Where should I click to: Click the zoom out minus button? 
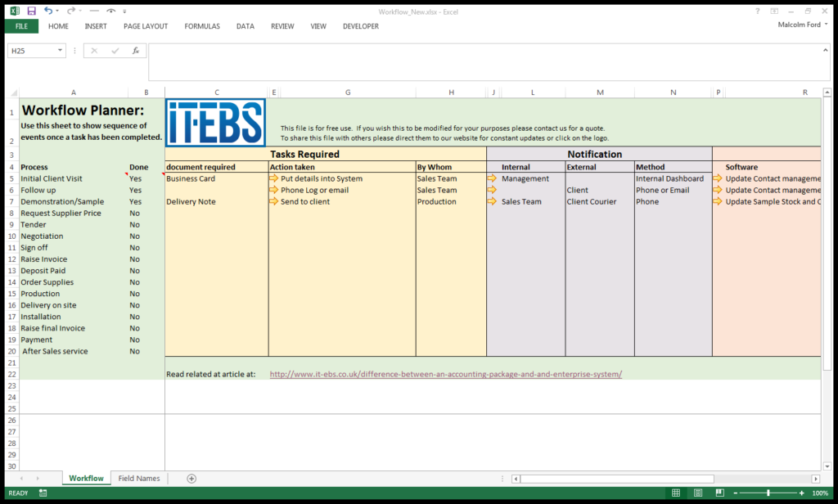click(736, 493)
